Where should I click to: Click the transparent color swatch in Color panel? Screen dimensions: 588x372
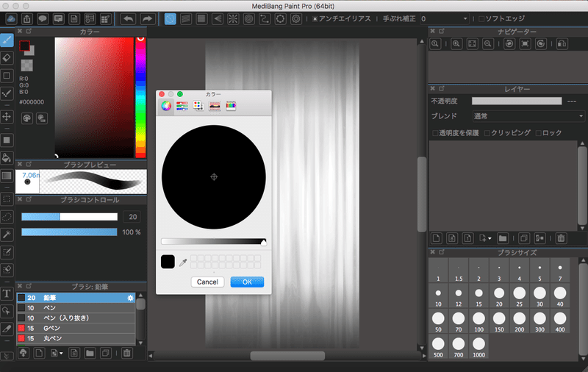click(x=26, y=65)
